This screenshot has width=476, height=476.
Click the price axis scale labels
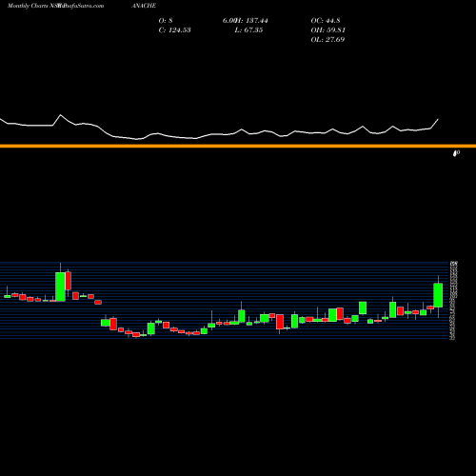(453, 300)
